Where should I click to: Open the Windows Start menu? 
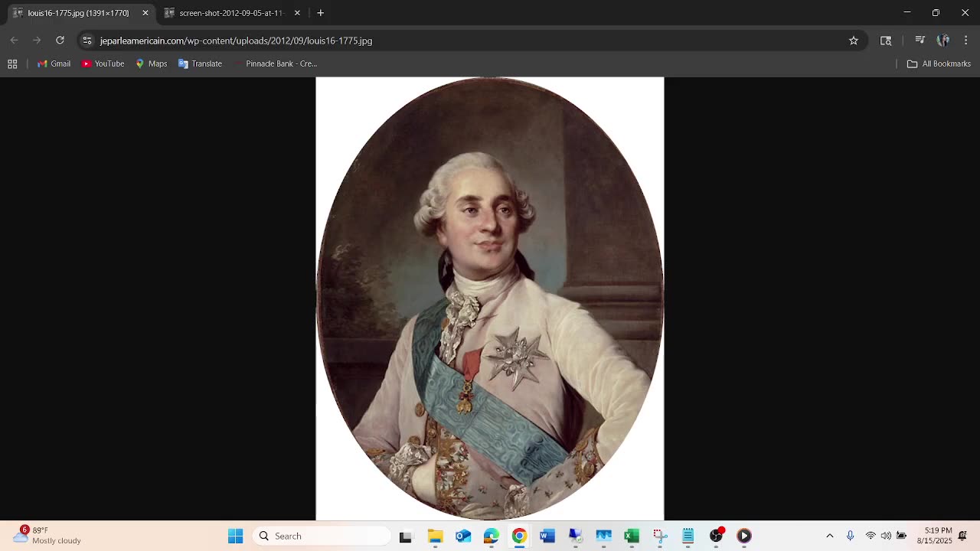235,536
